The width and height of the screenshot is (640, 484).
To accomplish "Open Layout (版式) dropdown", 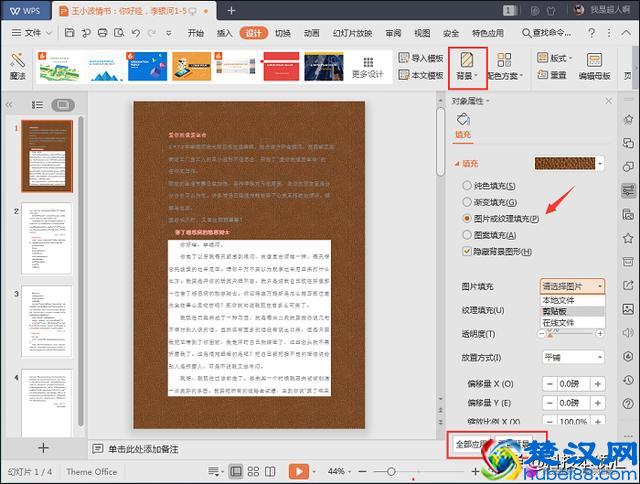I will tap(555, 58).
